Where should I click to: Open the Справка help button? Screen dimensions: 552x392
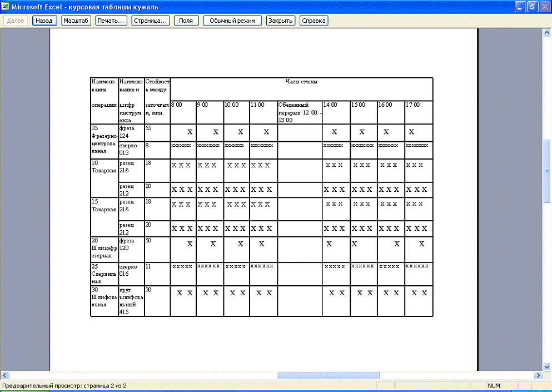coord(314,21)
